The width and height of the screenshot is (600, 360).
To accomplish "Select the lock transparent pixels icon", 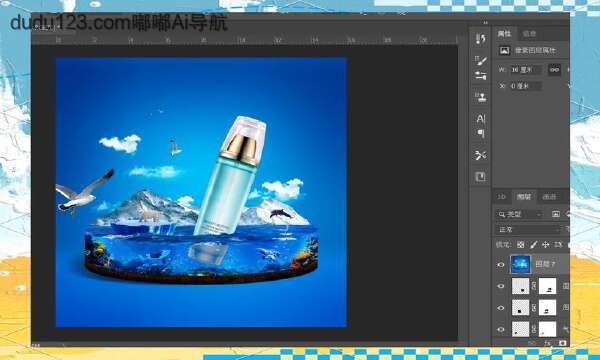I will 520,244.
